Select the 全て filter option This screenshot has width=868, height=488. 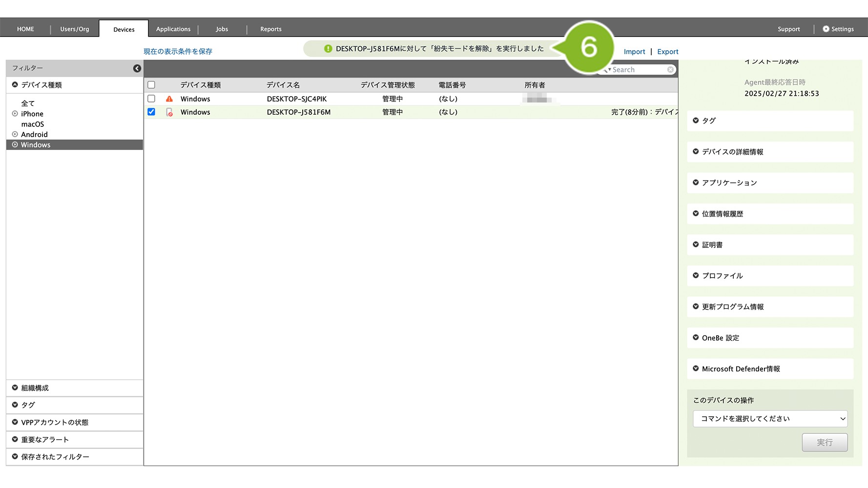(x=28, y=103)
